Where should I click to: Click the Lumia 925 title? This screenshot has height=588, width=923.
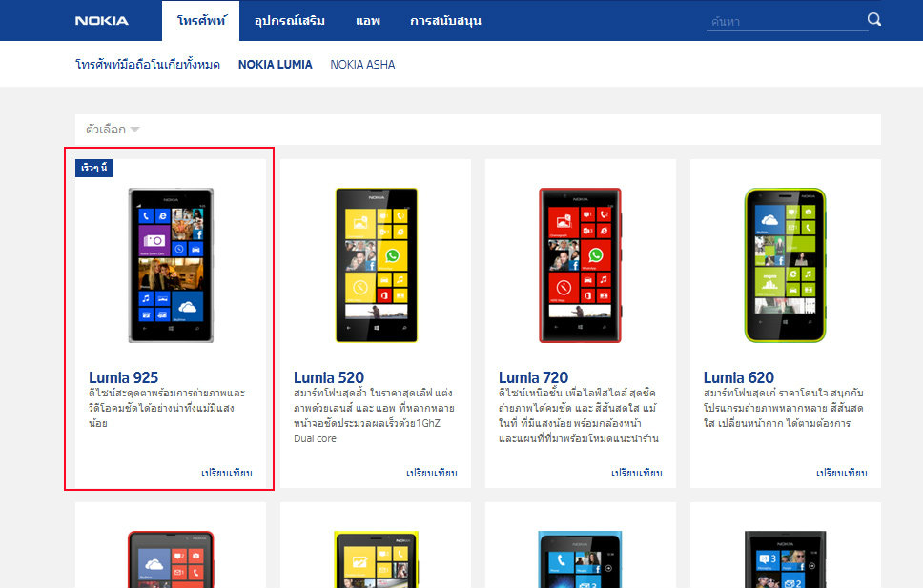click(124, 377)
